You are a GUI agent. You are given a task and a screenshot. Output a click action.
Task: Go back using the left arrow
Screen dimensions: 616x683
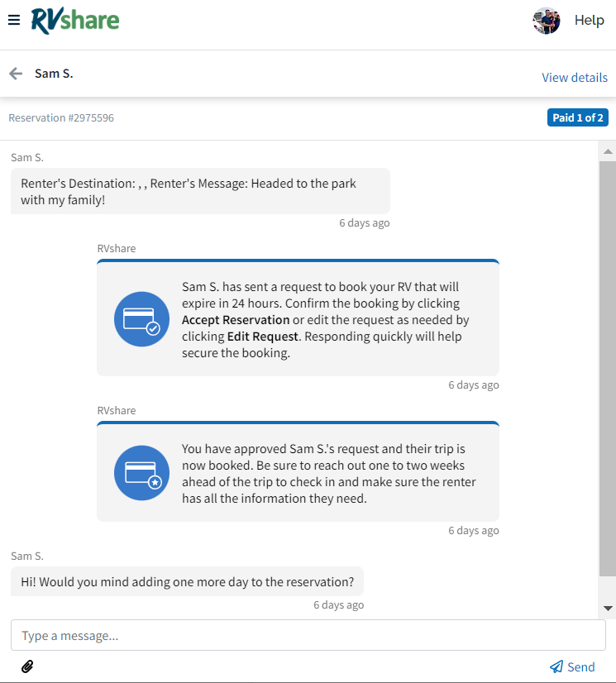16,74
